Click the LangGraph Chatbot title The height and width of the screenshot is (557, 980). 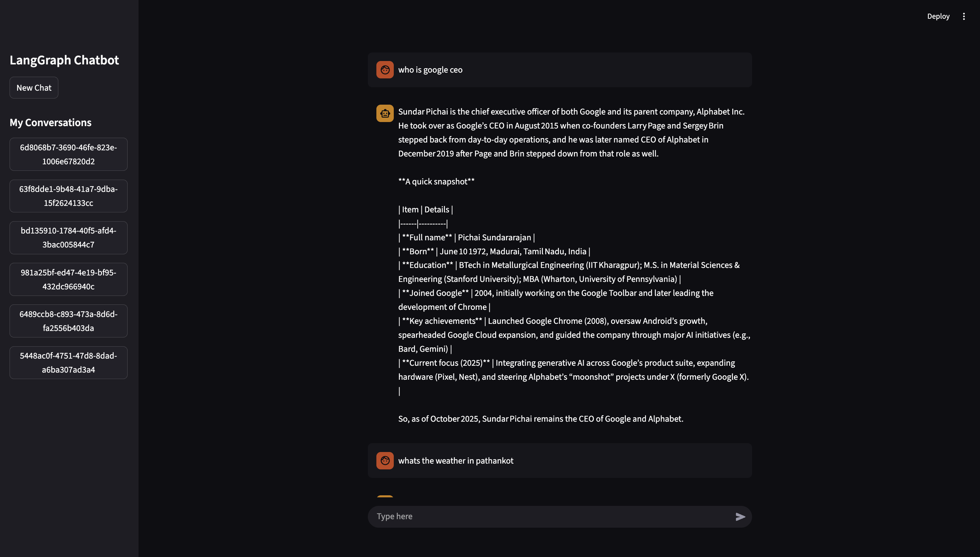64,60
